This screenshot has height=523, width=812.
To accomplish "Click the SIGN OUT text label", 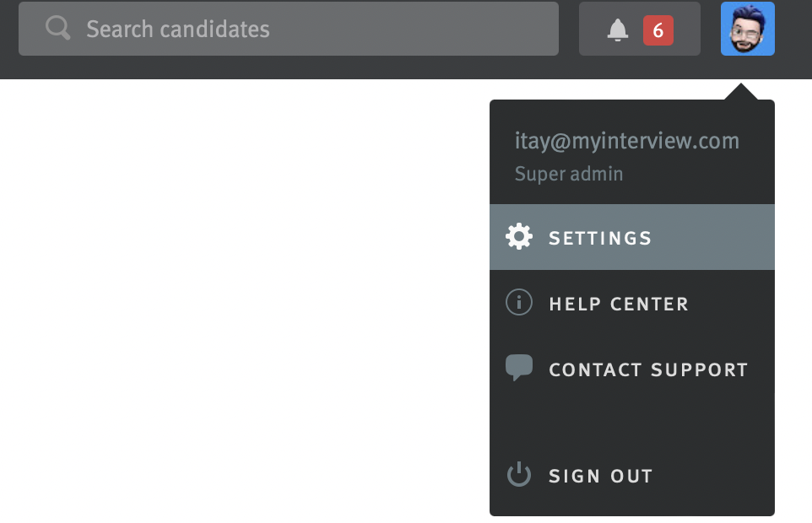I will point(600,476).
